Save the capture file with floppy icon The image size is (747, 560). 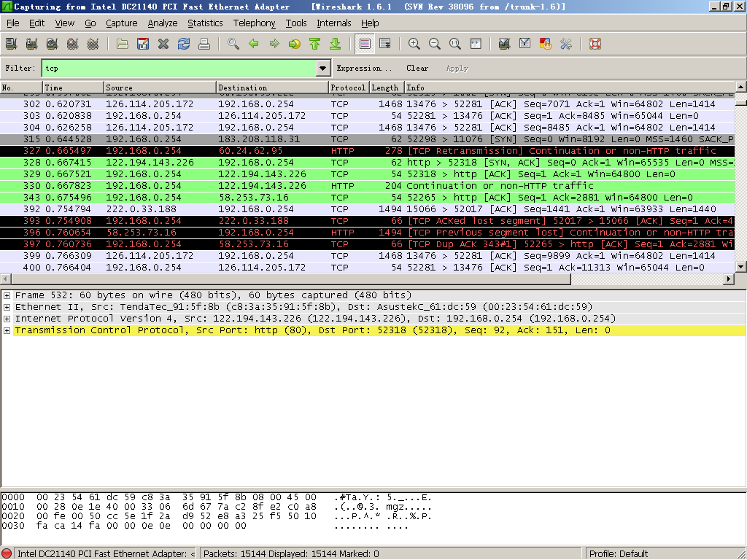(143, 44)
